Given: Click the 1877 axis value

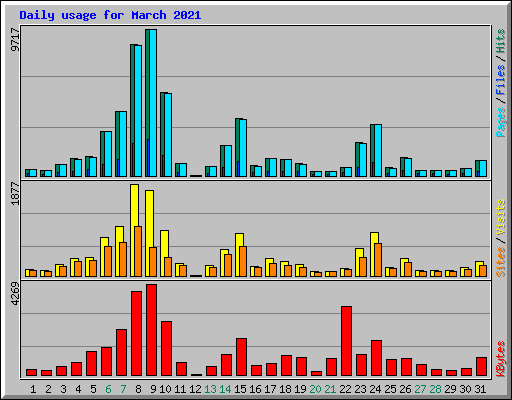Looking at the screenshot, I should point(15,193).
